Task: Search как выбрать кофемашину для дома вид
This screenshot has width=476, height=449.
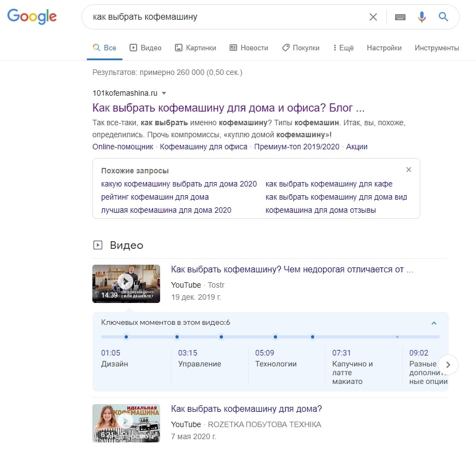Action: [x=336, y=197]
